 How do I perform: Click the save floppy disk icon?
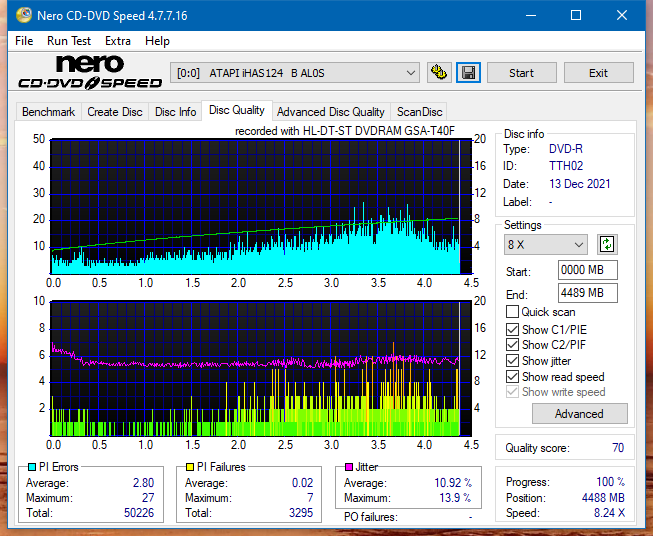pyautogui.click(x=469, y=73)
